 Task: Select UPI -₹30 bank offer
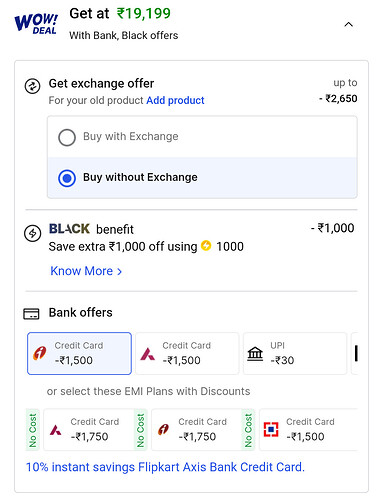(x=295, y=353)
